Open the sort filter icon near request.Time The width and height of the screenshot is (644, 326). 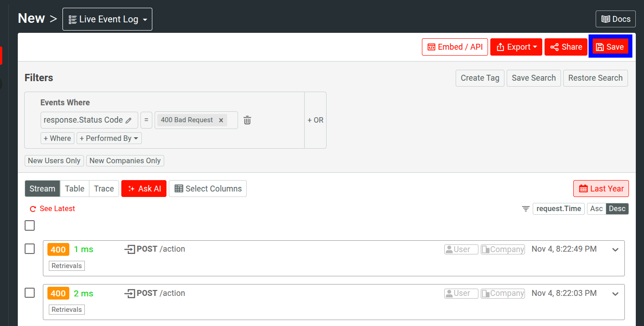click(x=525, y=208)
